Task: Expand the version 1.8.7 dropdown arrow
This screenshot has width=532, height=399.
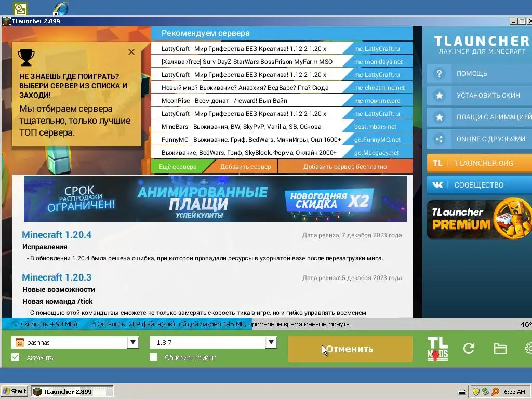Action: 271,342
